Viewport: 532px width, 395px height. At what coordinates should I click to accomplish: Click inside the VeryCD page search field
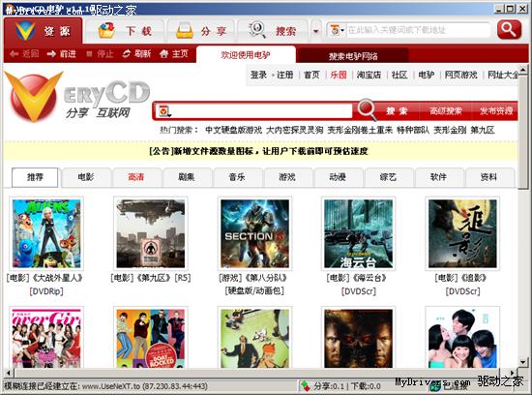(x=261, y=111)
